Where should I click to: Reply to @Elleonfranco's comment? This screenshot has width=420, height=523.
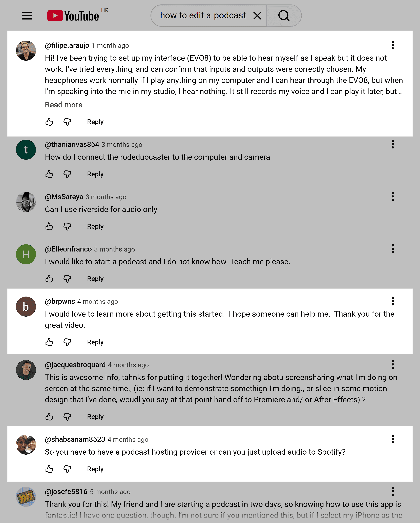(x=95, y=279)
